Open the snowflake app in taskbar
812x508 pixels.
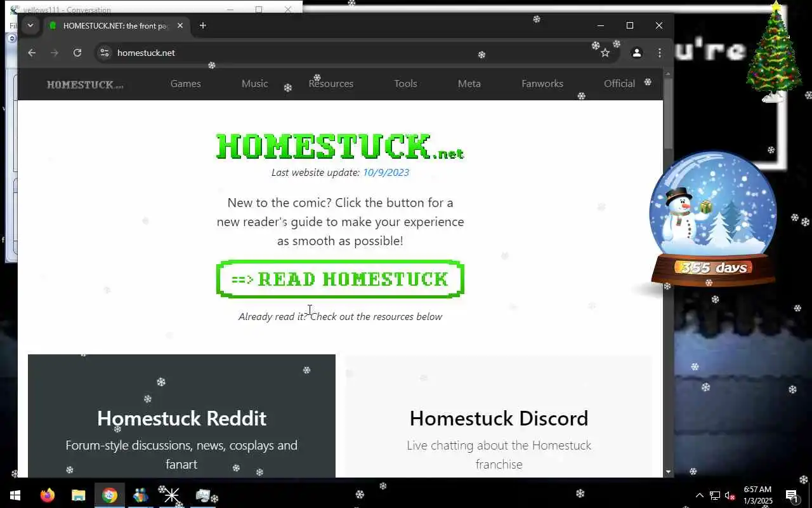pyautogui.click(x=171, y=495)
